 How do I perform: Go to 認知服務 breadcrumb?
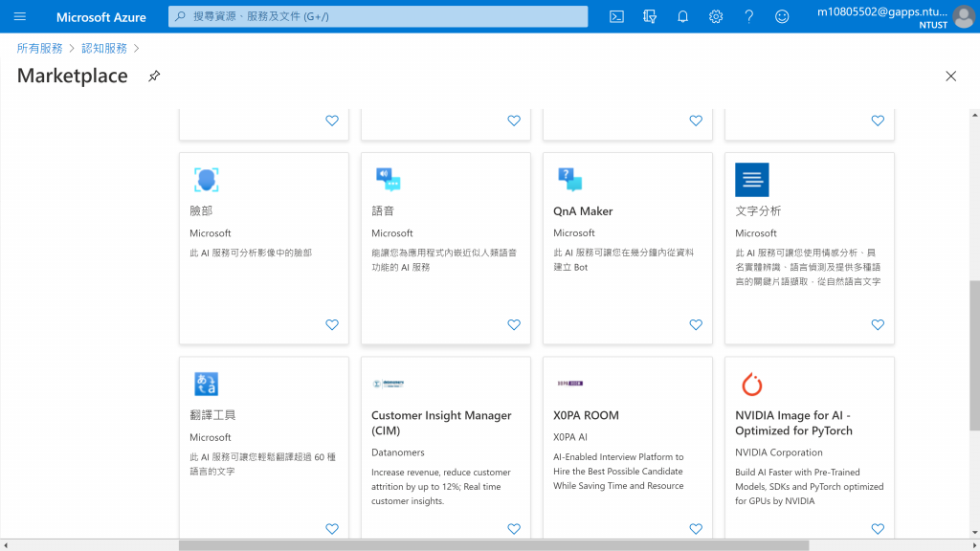coord(104,48)
